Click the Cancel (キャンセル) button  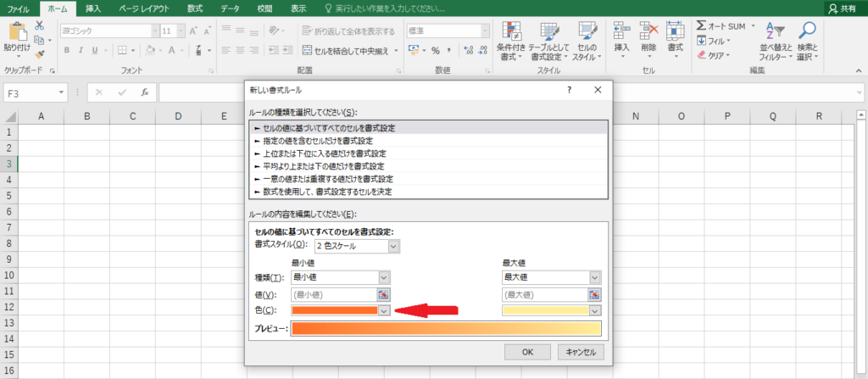pos(581,352)
